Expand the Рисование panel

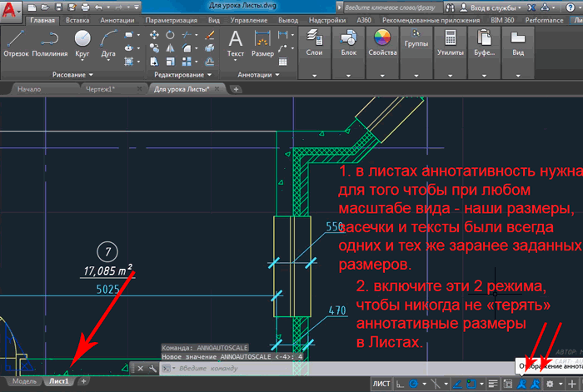point(72,75)
